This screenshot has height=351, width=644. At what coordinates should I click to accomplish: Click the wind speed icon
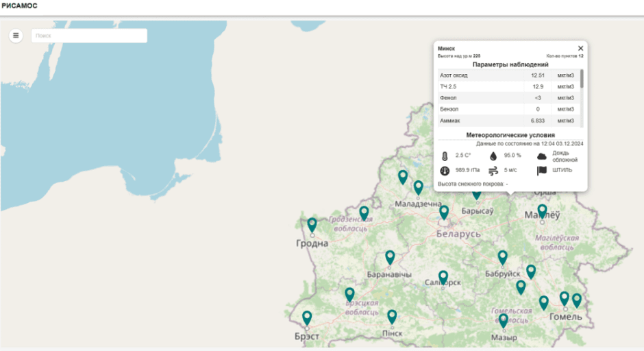click(x=493, y=170)
